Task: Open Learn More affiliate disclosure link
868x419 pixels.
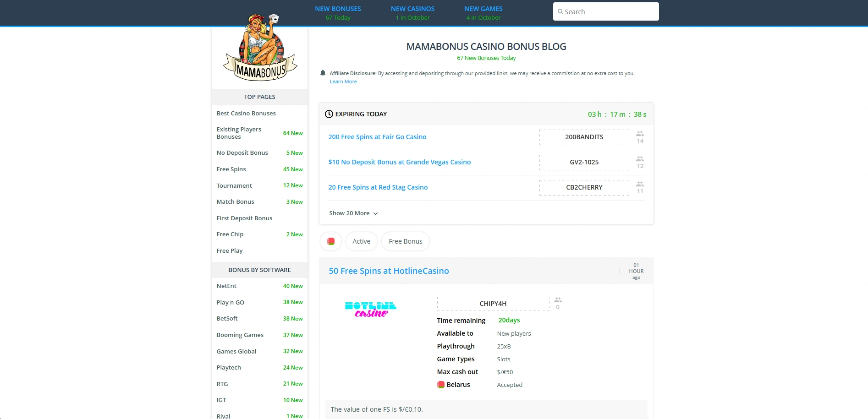Action: click(343, 82)
